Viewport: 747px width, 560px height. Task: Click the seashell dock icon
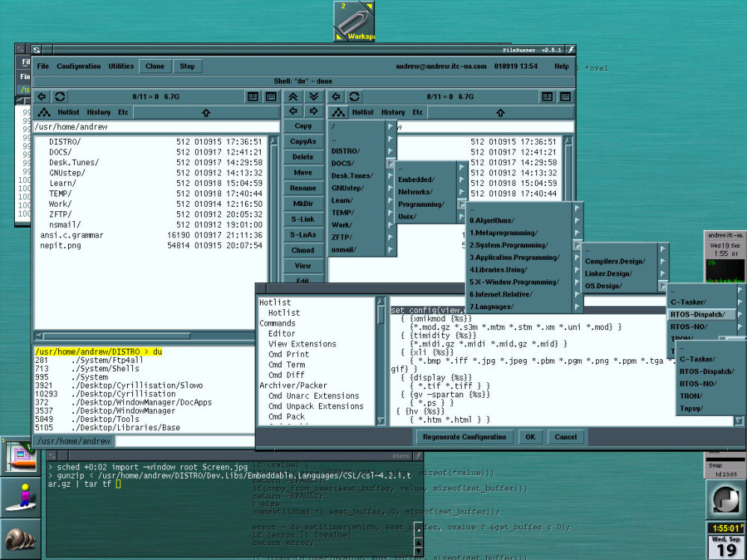point(20,539)
